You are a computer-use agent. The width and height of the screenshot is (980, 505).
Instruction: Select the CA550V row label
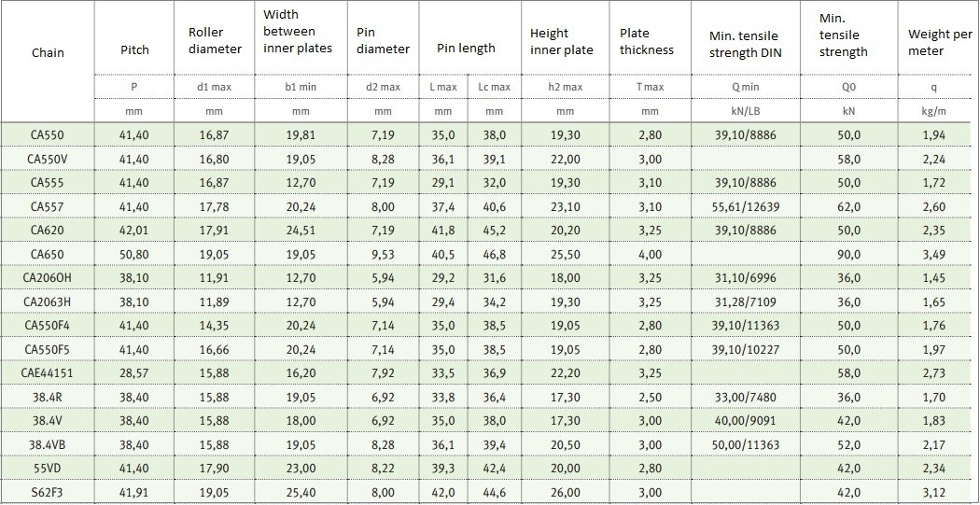tap(48, 159)
